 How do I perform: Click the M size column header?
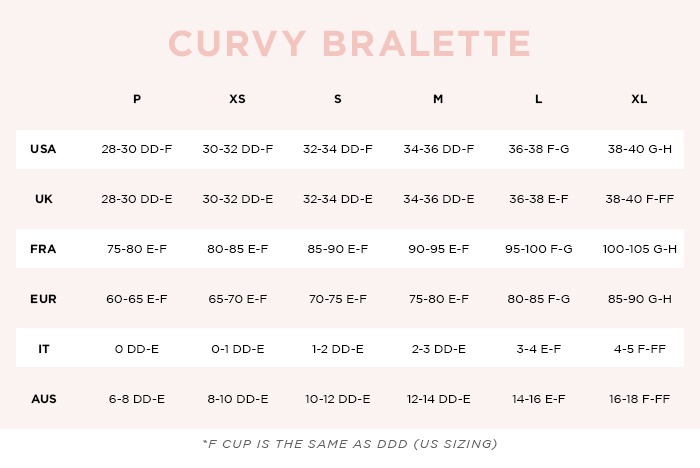click(x=438, y=99)
